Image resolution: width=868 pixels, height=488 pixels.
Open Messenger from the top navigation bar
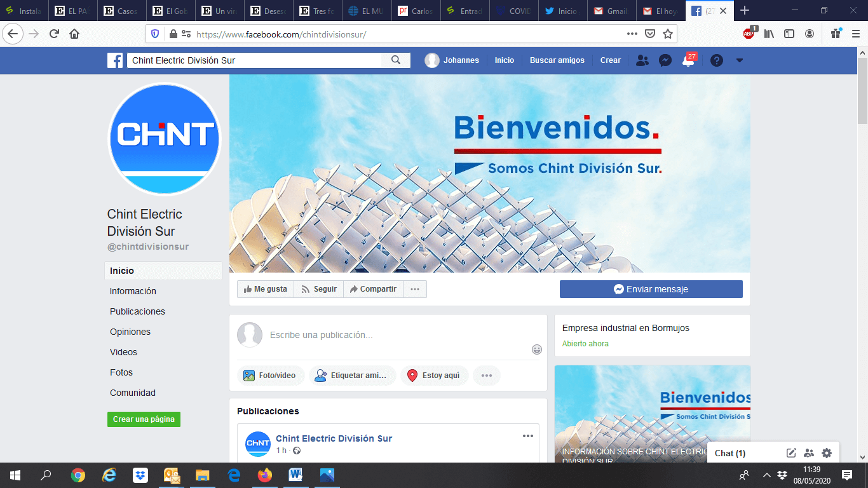(665, 60)
